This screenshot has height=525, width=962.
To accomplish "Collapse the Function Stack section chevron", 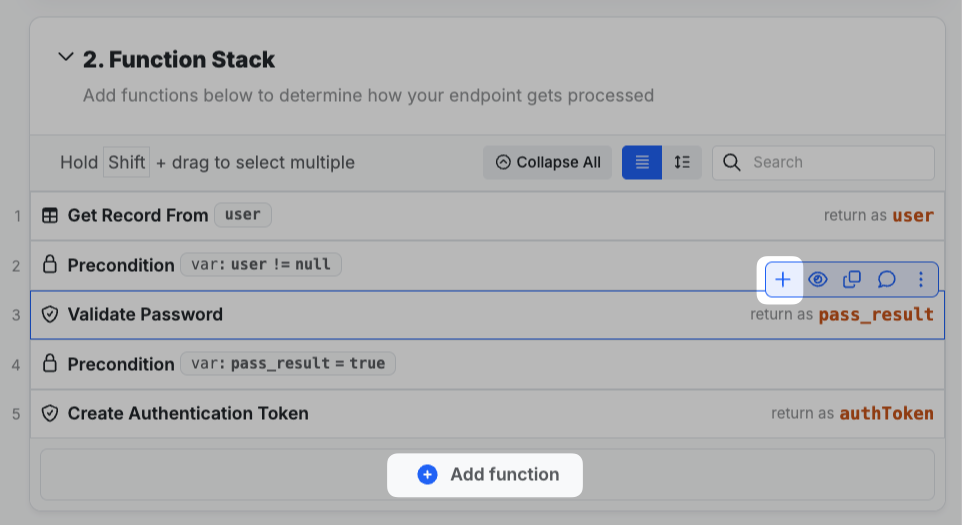I will 66,58.
